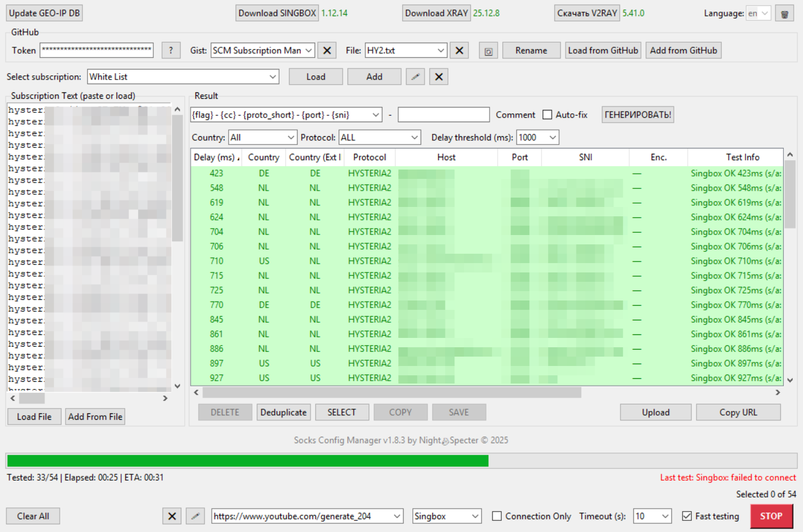Click the X icon left of the test URL field
Viewport: 803px width, 532px height.
(171, 516)
